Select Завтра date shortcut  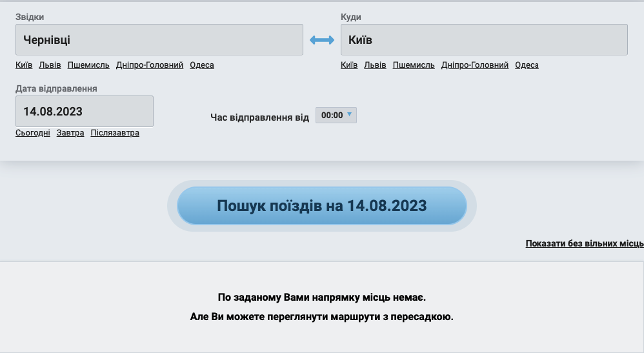(70, 133)
